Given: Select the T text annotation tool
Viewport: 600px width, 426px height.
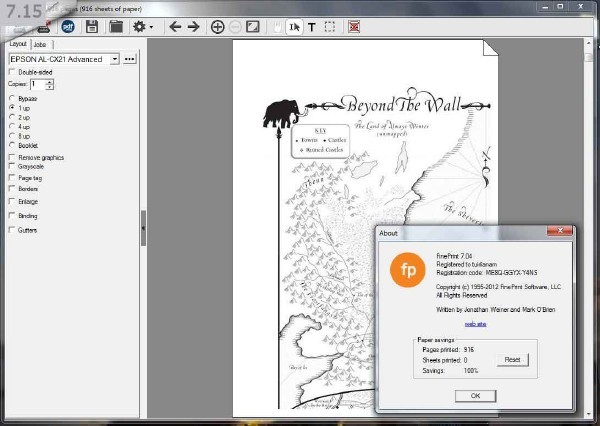Looking at the screenshot, I should [312, 27].
